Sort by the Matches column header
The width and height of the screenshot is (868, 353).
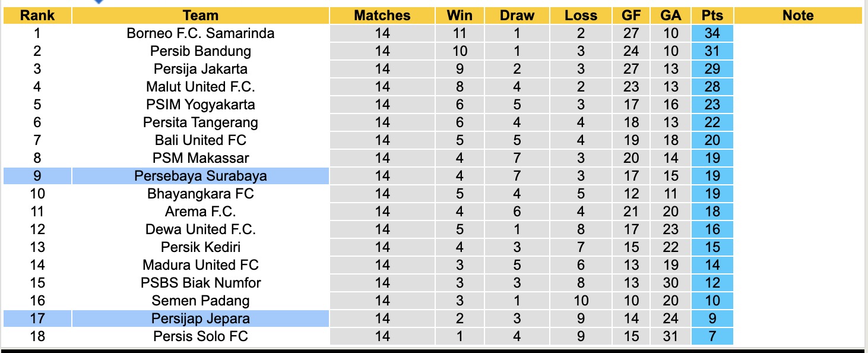coord(382,15)
